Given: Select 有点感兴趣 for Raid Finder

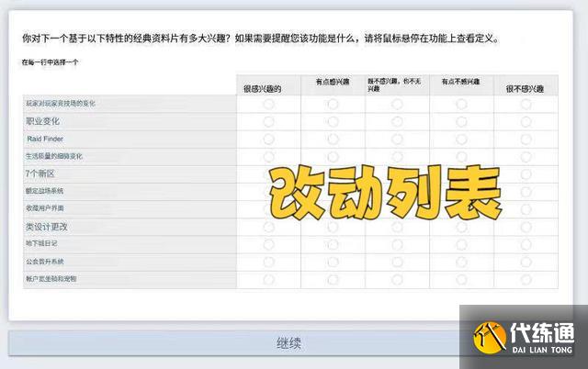Looking at the screenshot, I should click(333, 139).
